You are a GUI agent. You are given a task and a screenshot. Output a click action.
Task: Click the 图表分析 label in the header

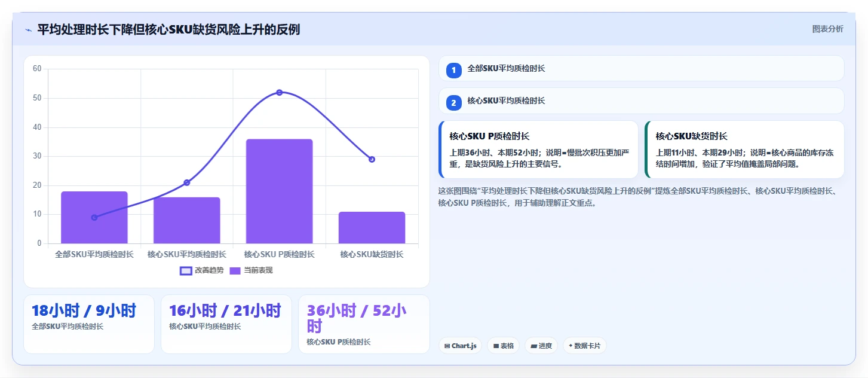827,29
